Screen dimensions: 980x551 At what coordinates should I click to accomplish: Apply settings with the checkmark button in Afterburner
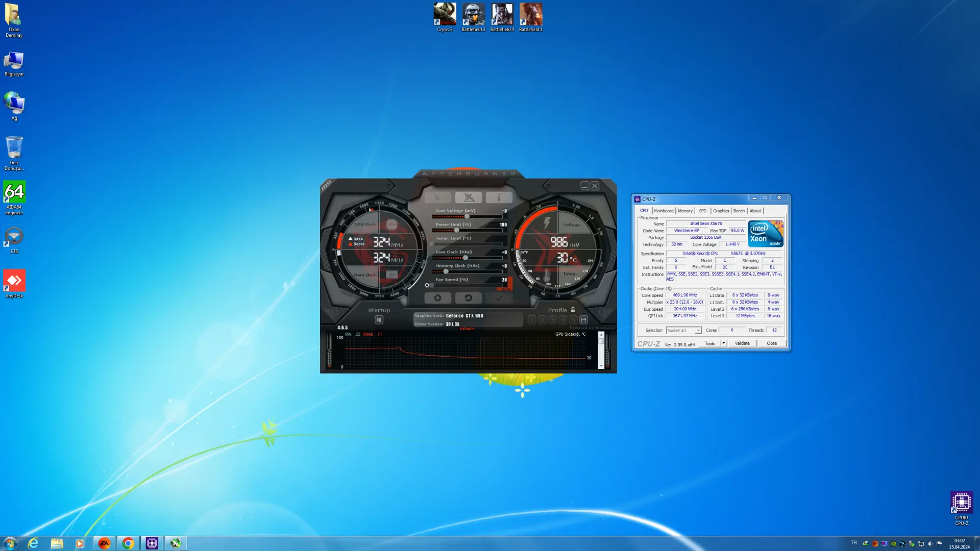tap(499, 298)
